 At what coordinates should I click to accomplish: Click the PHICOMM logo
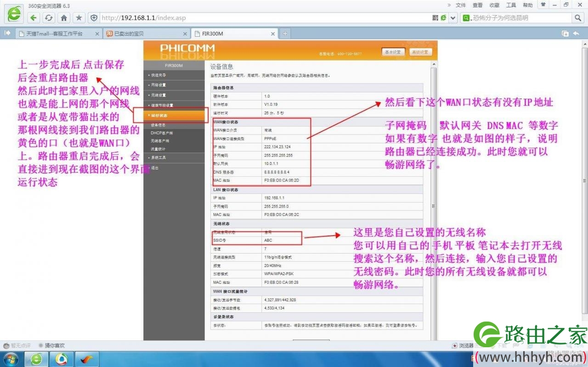click(x=187, y=49)
